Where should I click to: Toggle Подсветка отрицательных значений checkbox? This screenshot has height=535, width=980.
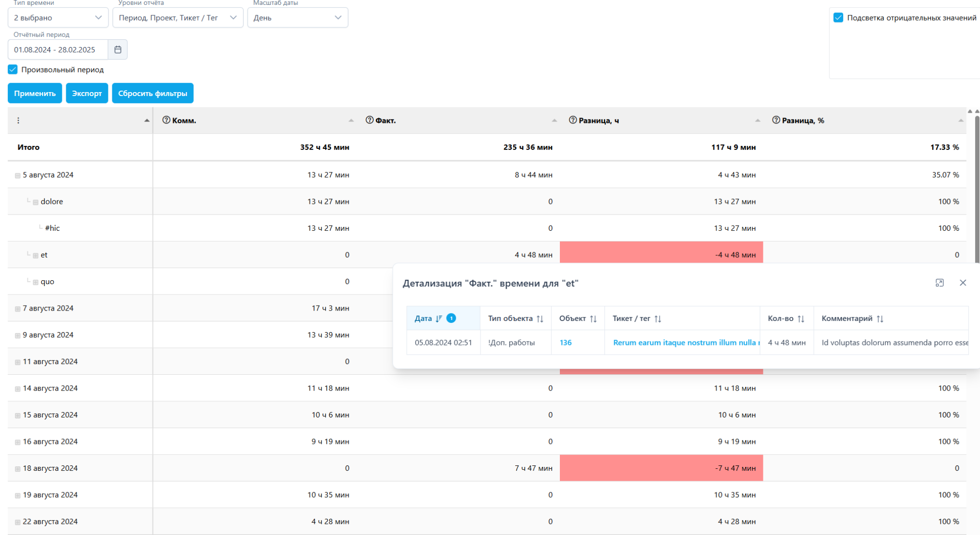click(x=838, y=18)
